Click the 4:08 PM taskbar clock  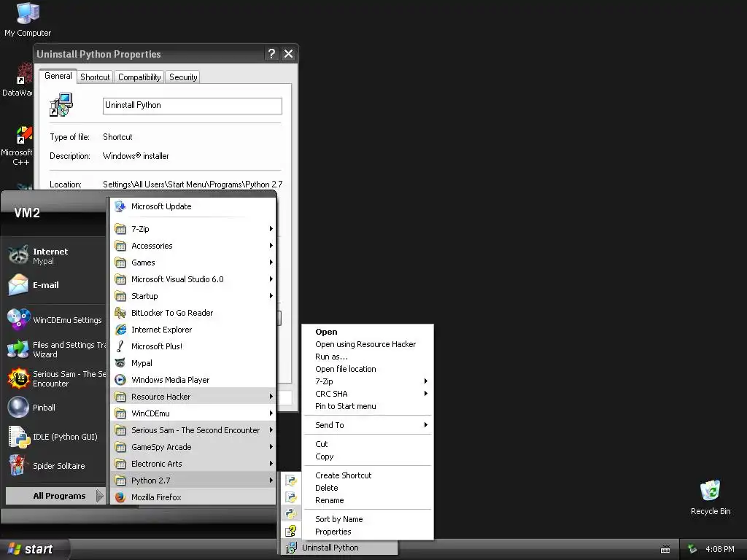[x=719, y=550]
